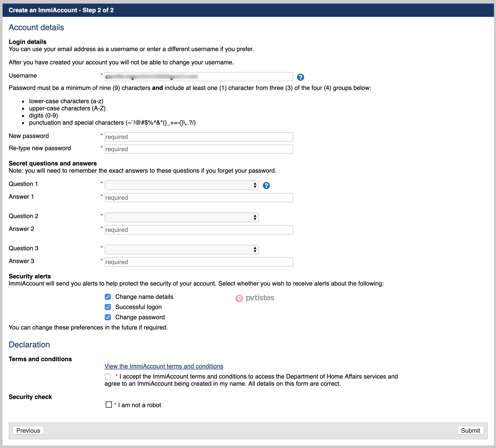Viewport: 496px width, 448px height.
Task: Click the 'digits (0-9)' bullet text
Action: [43, 115]
